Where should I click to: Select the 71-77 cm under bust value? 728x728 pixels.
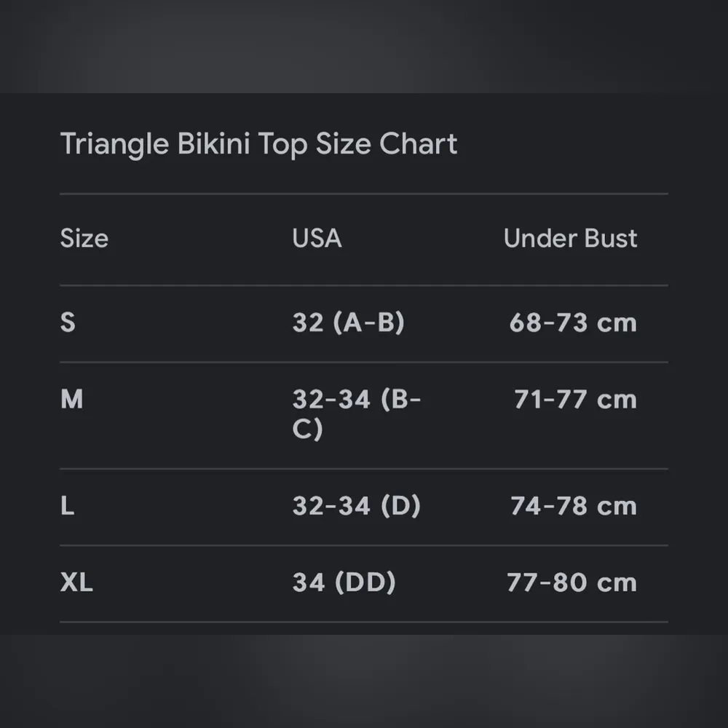(575, 399)
